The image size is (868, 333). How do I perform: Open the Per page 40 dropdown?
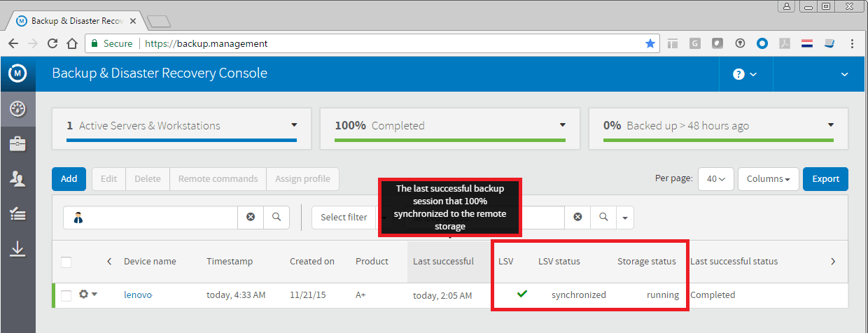715,179
